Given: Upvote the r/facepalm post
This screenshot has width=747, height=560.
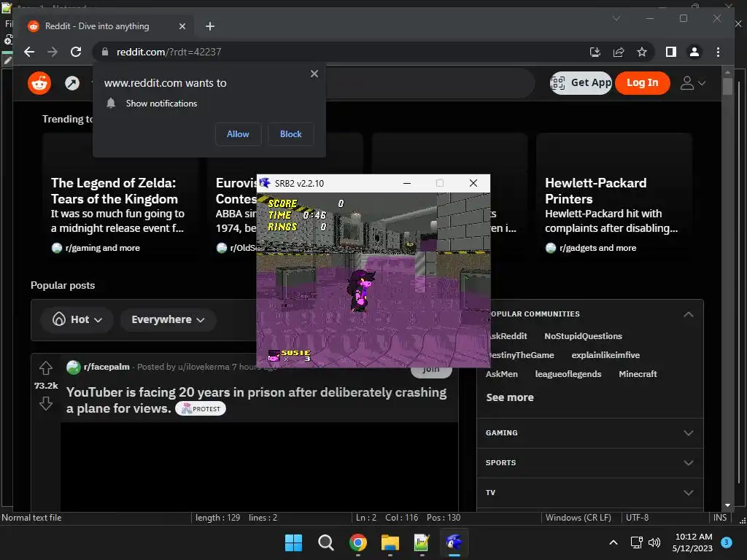Looking at the screenshot, I should 46,368.
